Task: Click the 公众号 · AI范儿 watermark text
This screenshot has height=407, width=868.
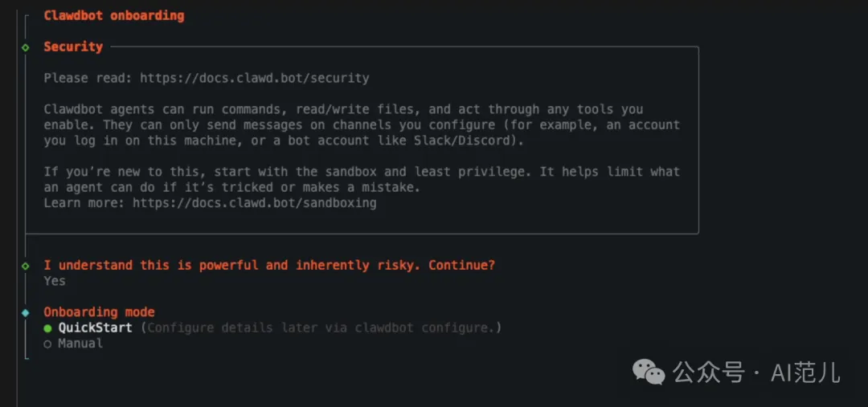Action: pyautogui.click(x=756, y=372)
